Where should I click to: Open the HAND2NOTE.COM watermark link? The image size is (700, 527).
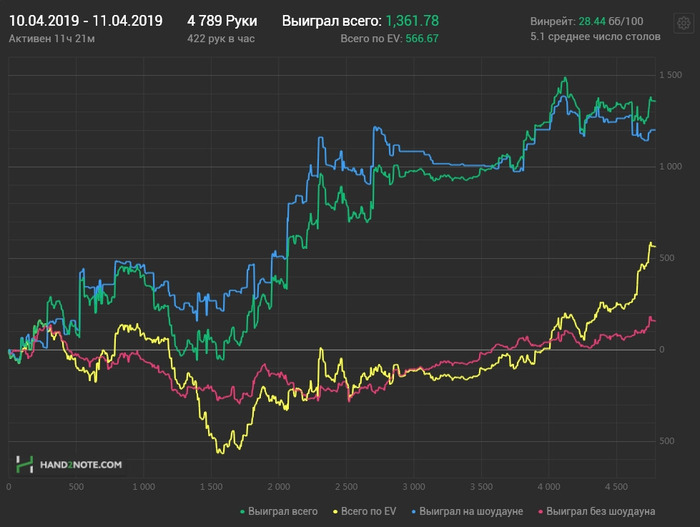click(x=81, y=465)
